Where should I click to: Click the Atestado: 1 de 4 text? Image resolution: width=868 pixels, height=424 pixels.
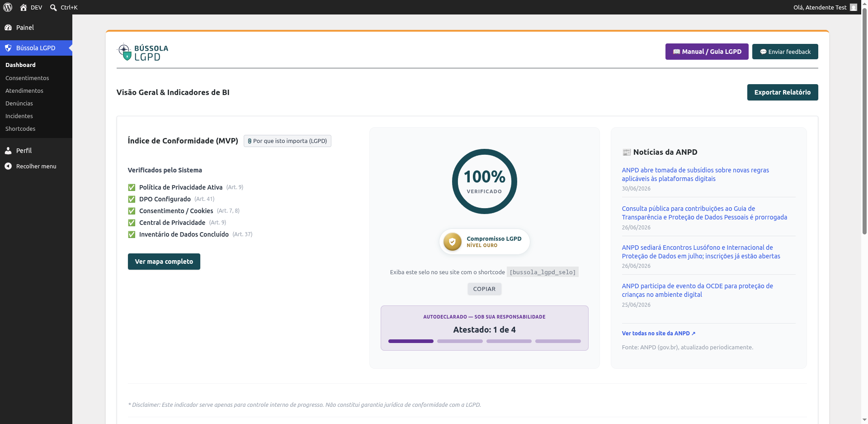[485, 330]
